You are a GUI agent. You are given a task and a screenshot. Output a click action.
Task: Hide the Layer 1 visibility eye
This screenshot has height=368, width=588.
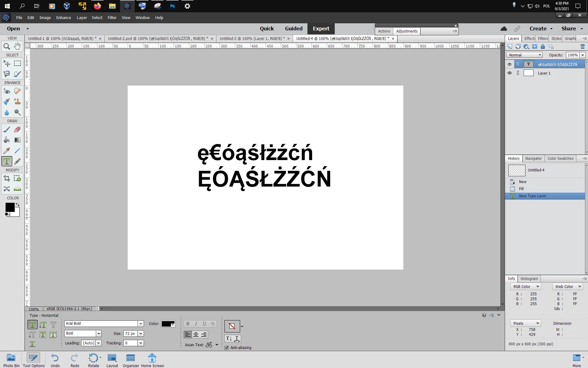pyautogui.click(x=510, y=73)
